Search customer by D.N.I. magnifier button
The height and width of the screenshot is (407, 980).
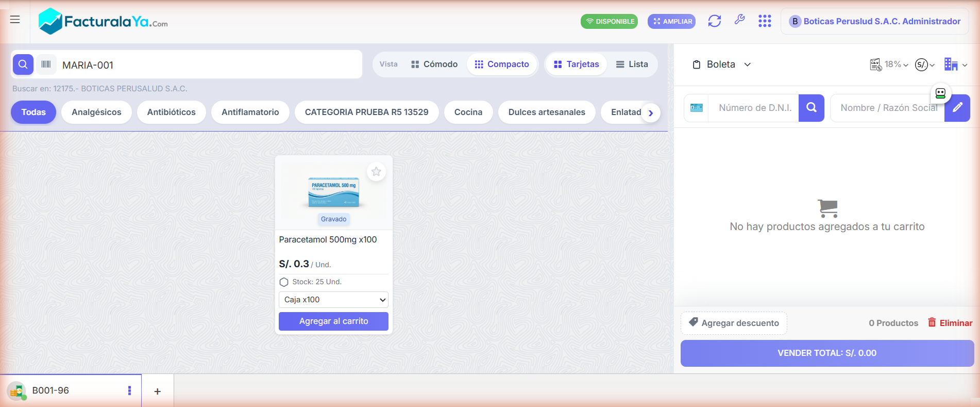point(812,108)
